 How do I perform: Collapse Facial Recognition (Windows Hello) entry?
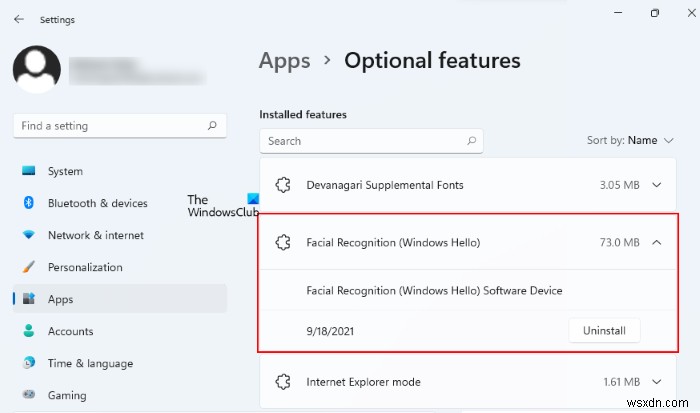coord(657,242)
